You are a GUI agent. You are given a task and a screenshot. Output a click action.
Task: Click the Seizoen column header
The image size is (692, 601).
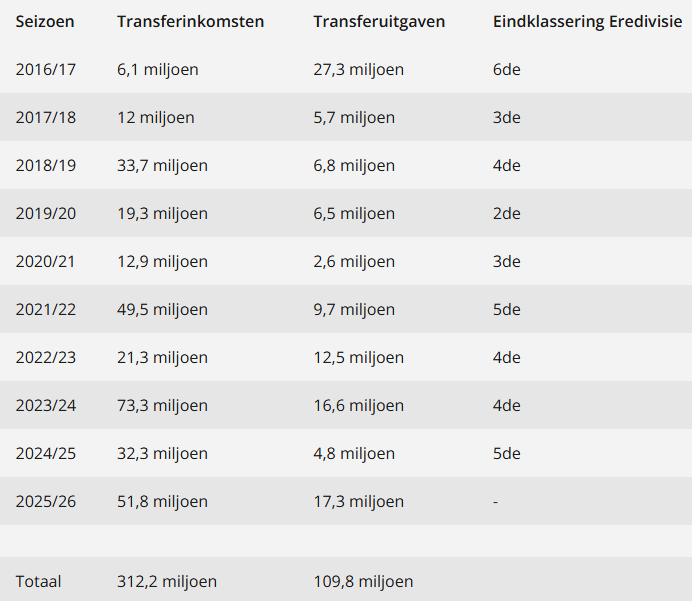(x=44, y=22)
